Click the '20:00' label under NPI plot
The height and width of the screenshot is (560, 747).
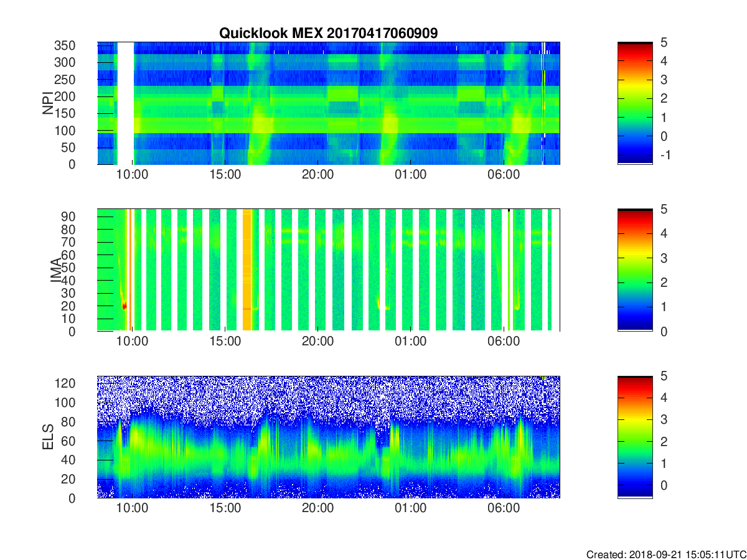point(317,175)
